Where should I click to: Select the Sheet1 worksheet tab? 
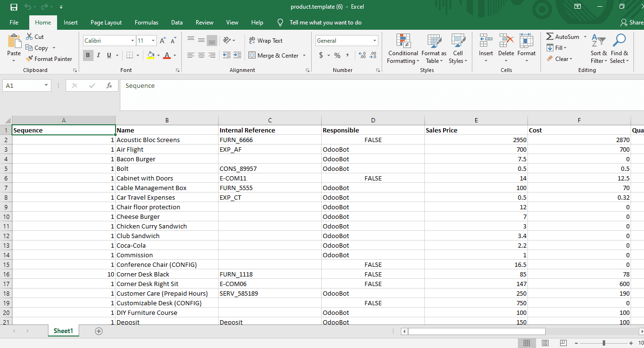coord(63,331)
